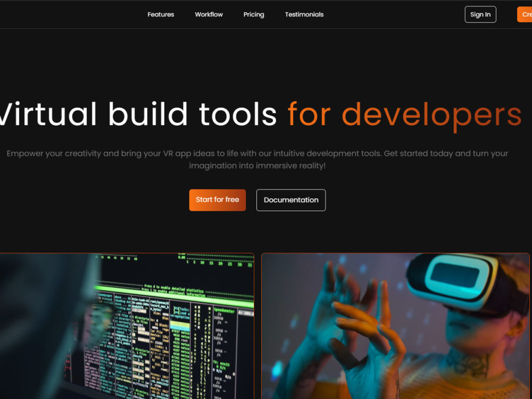
Task: Open the Pricing nav item
Action: pyautogui.click(x=253, y=14)
